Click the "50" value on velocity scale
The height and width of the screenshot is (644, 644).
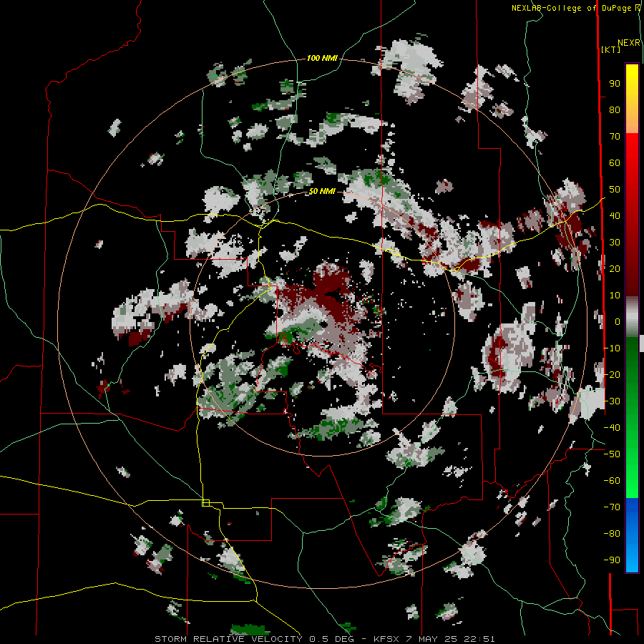[615, 190]
